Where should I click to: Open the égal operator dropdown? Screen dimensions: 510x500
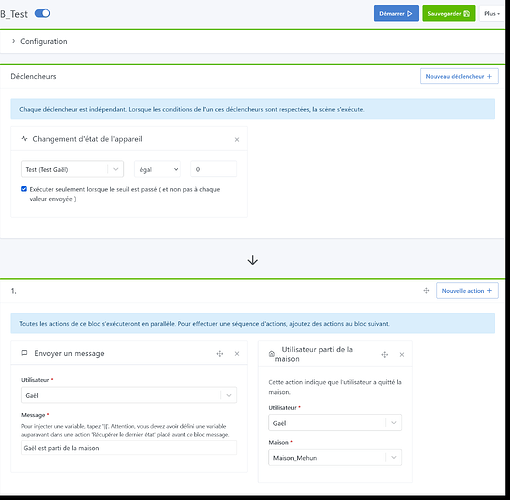[157, 169]
